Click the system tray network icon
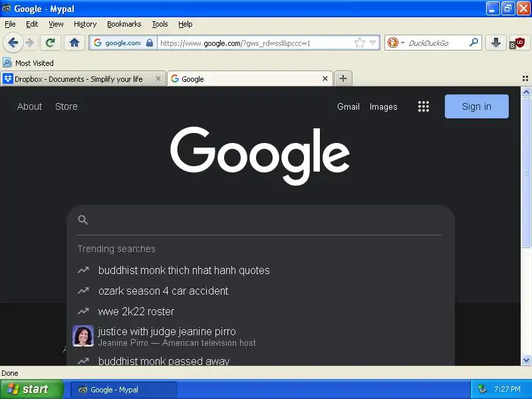Image resolution: width=532 pixels, height=399 pixels. (482, 389)
